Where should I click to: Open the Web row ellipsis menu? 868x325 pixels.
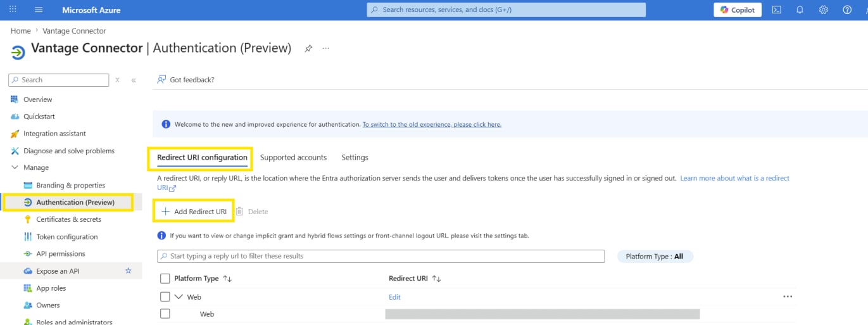click(788, 296)
